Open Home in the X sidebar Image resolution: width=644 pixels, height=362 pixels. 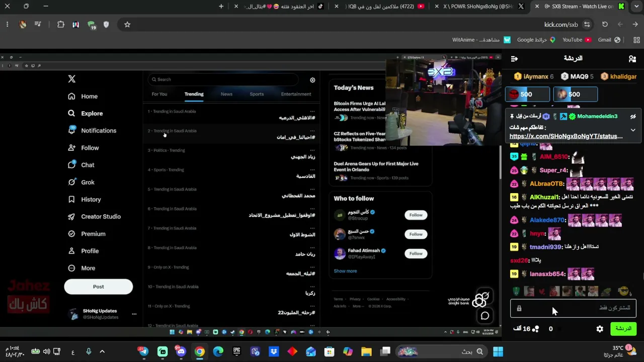(x=83, y=97)
